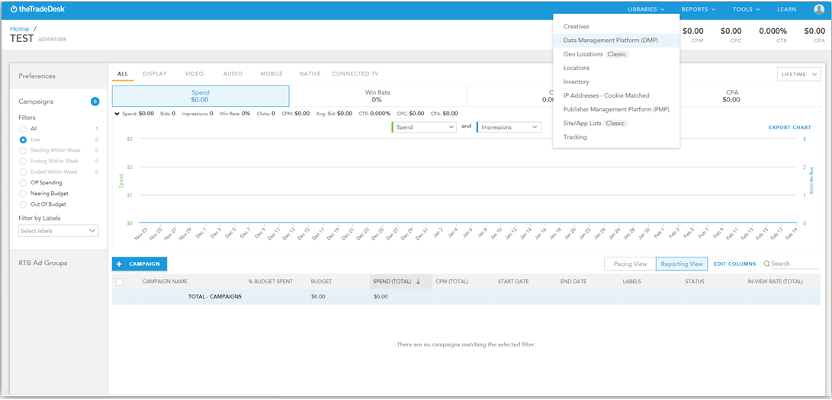Switch to the AUDIO tab
832x400 pixels.
coord(233,74)
